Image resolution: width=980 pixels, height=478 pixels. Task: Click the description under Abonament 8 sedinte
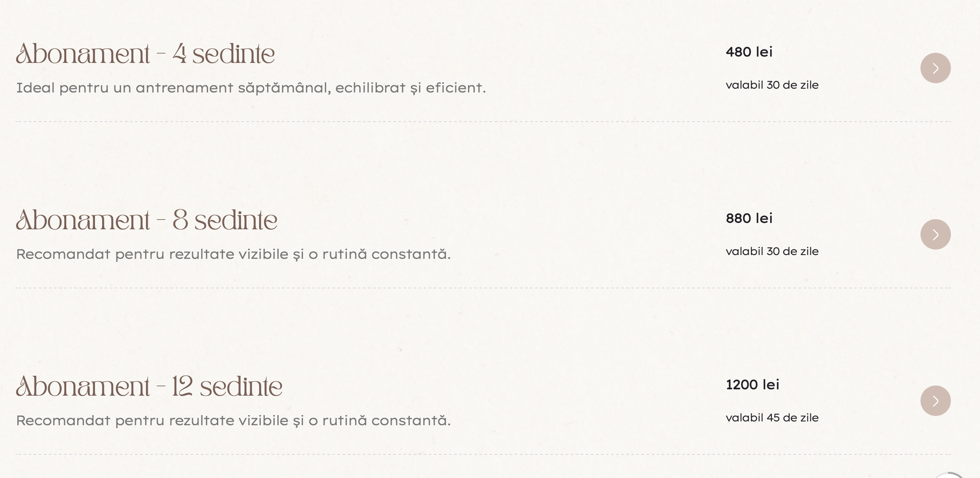pyautogui.click(x=233, y=254)
